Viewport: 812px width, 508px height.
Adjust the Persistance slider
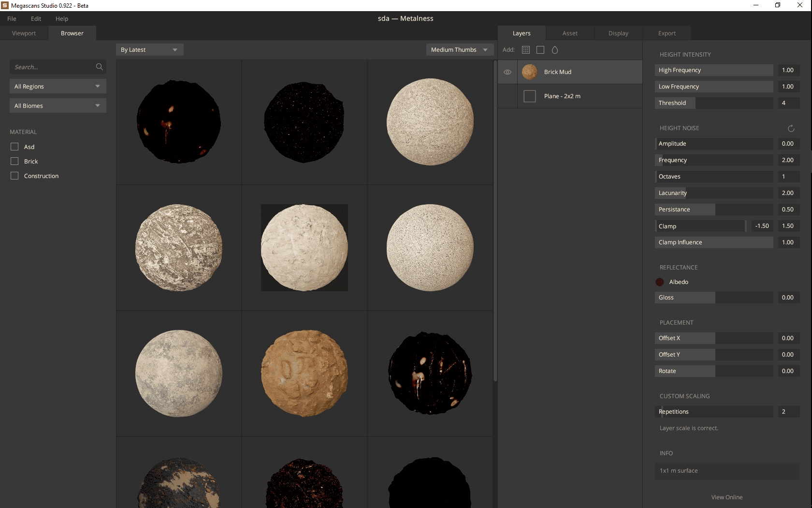click(714, 209)
